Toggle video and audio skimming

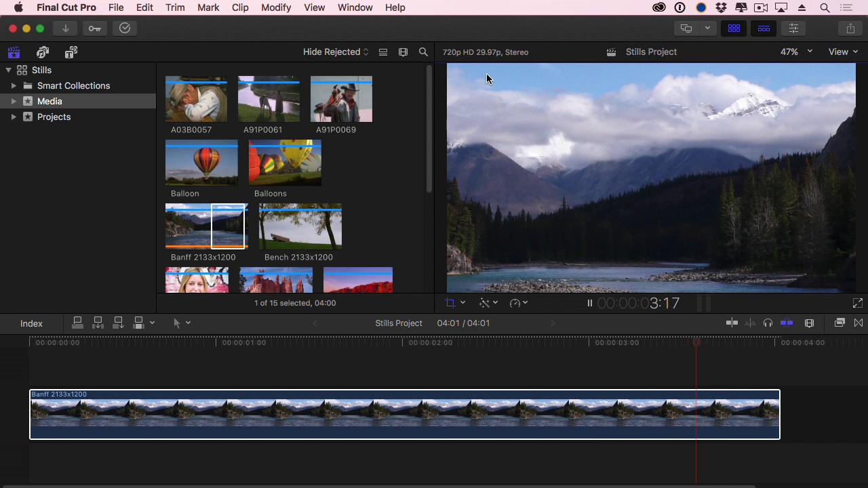click(x=732, y=323)
